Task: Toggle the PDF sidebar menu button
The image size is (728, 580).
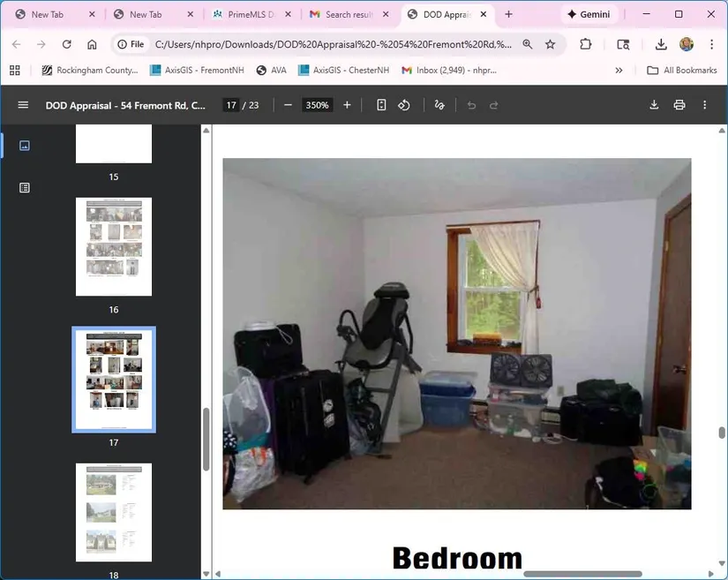Action: (23, 105)
